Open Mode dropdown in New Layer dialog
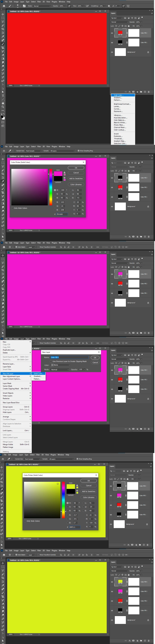This screenshot has height=644, width=155. pos(60,370)
